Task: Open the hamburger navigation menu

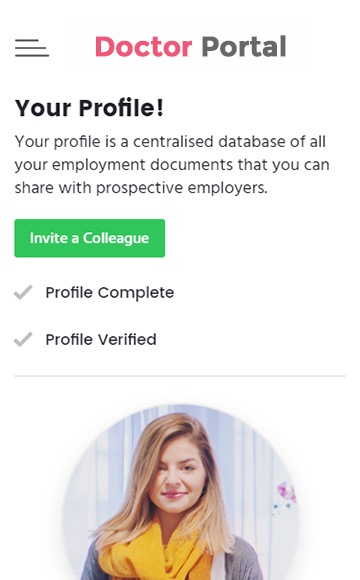Action: [32, 48]
